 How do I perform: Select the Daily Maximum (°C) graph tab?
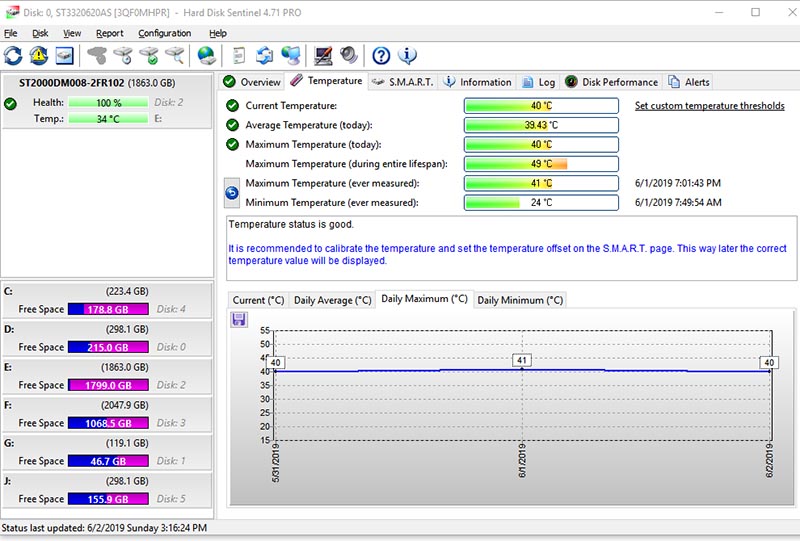click(424, 299)
